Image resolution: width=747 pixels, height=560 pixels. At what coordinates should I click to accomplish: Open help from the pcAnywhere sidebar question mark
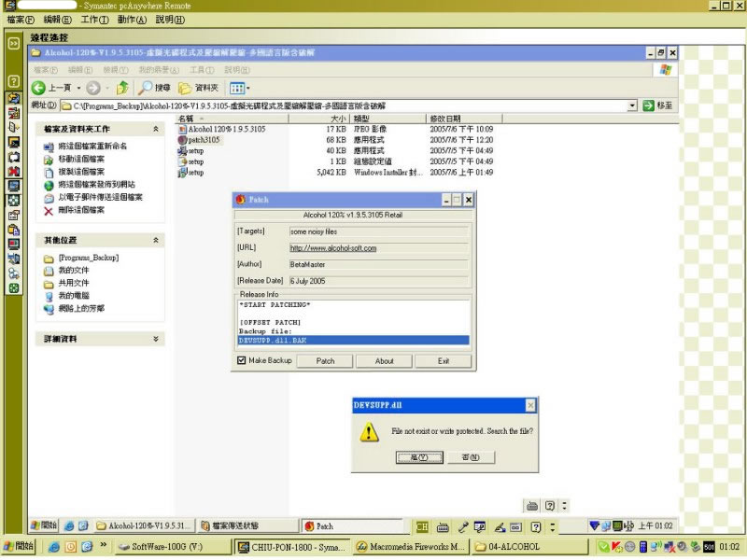coord(13,81)
